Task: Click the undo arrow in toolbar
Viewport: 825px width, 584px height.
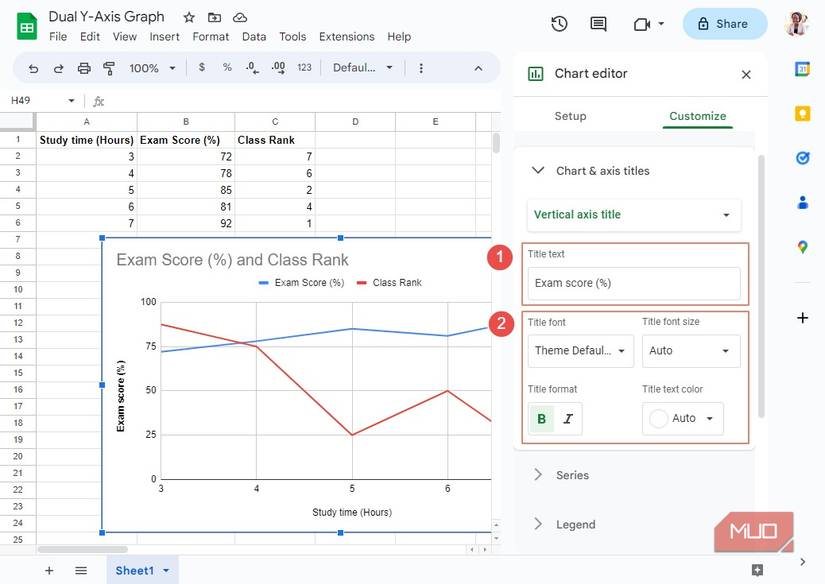Action: [34, 68]
